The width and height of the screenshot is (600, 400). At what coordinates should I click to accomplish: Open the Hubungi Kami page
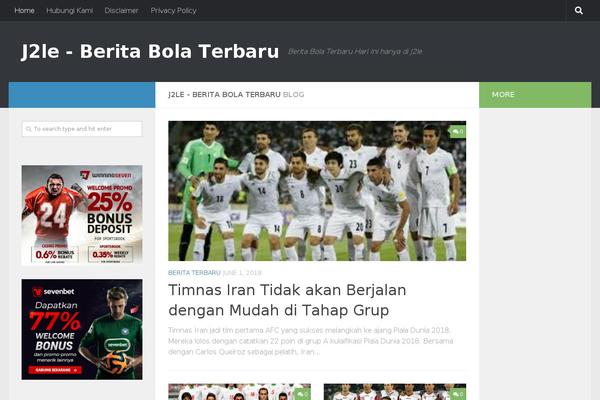[69, 11]
